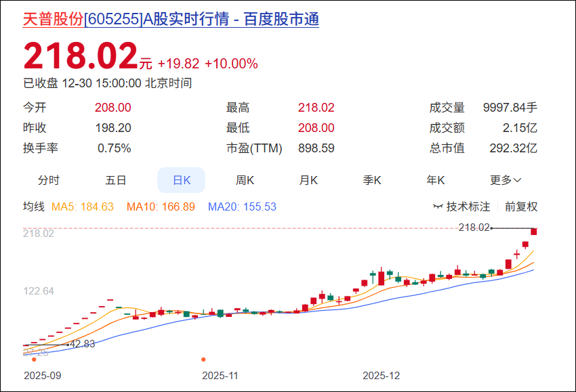This screenshot has height=392, width=576.
Task: Click the MA20: 155.53 indicator label
Action: pos(242,206)
